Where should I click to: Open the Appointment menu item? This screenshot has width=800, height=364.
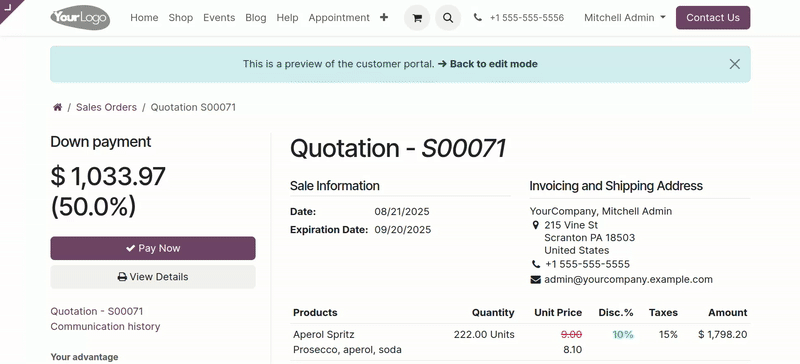(339, 17)
